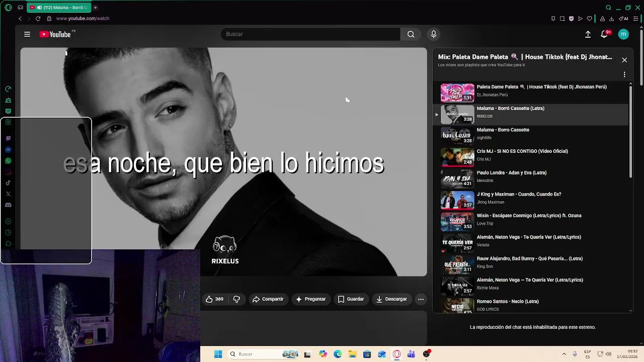The height and width of the screenshot is (362, 644).
Task: Open a new browser tab with plus button
Action: pos(95,8)
